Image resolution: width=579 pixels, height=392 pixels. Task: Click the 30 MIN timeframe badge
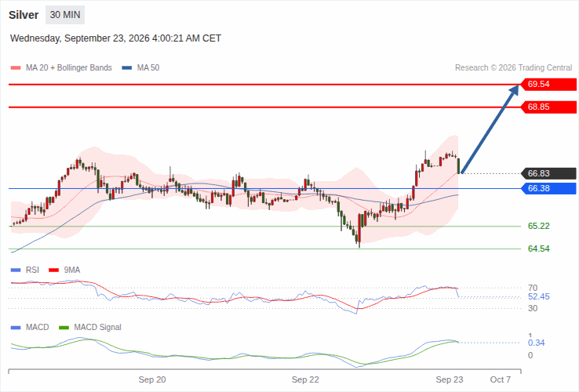click(x=65, y=15)
